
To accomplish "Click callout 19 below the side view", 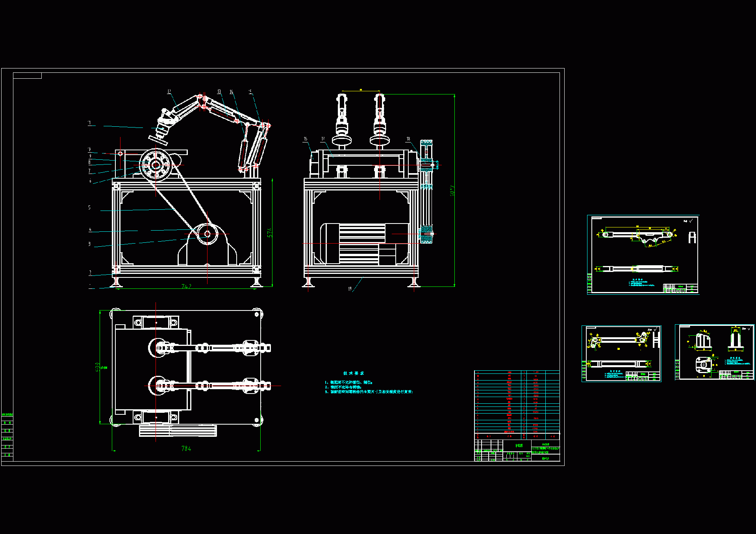I will pyautogui.click(x=350, y=289).
